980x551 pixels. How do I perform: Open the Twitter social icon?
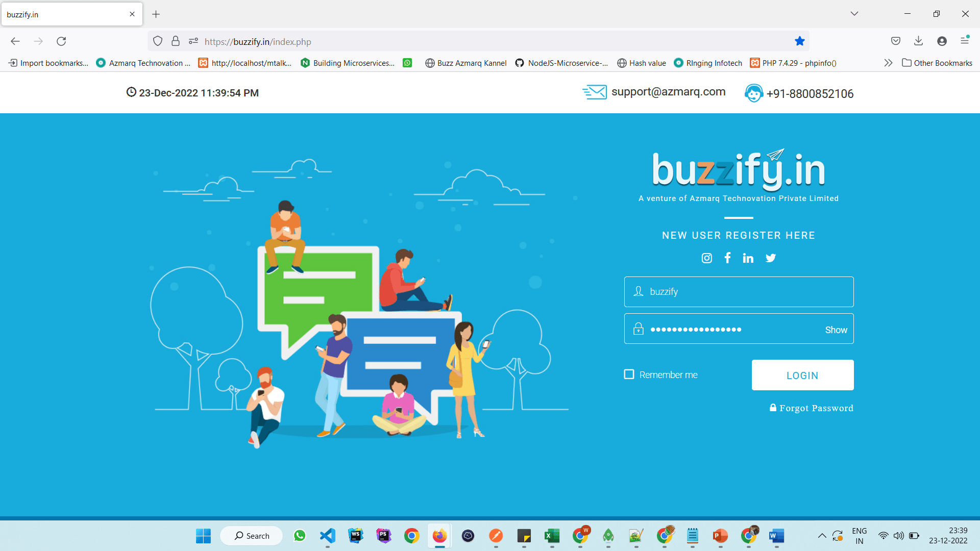pos(771,258)
